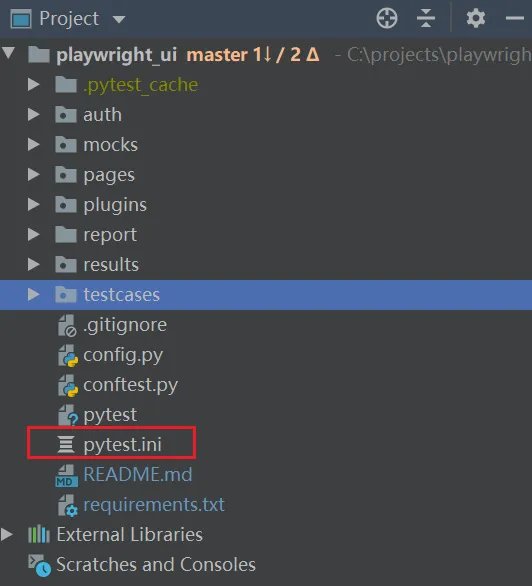Click the README.md markdown file icon
The image size is (532, 586).
67,475
